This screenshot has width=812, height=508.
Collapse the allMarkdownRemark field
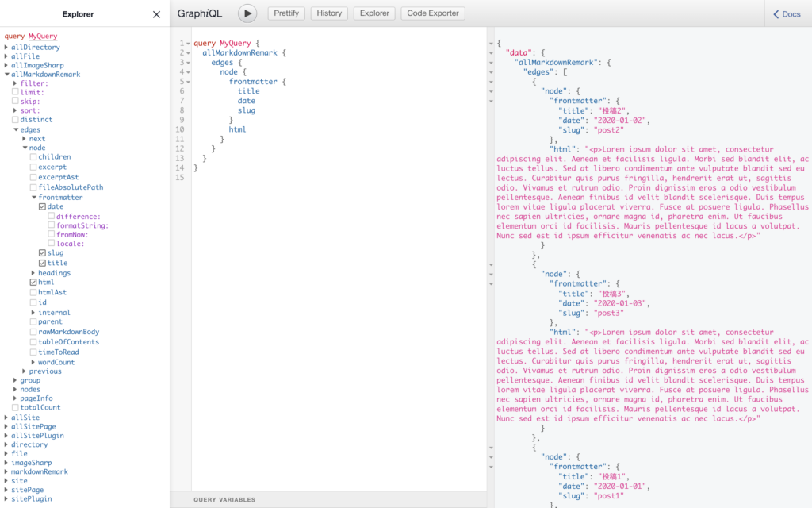tap(6, 74)
